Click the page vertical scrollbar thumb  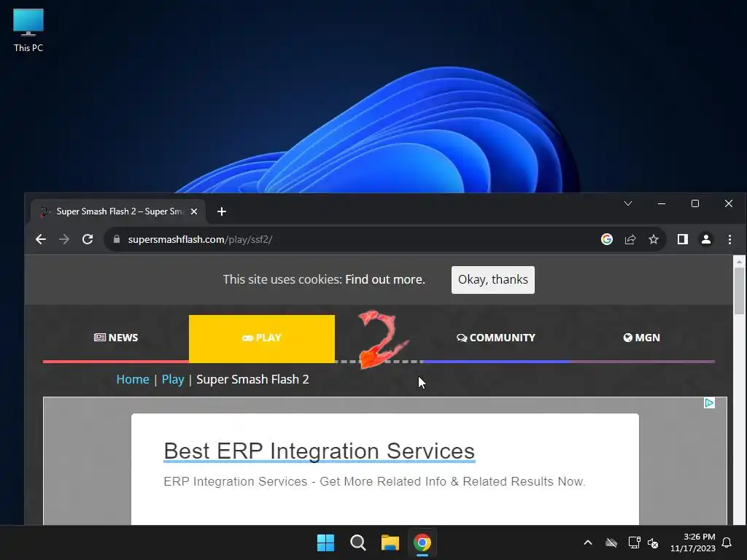739,290
